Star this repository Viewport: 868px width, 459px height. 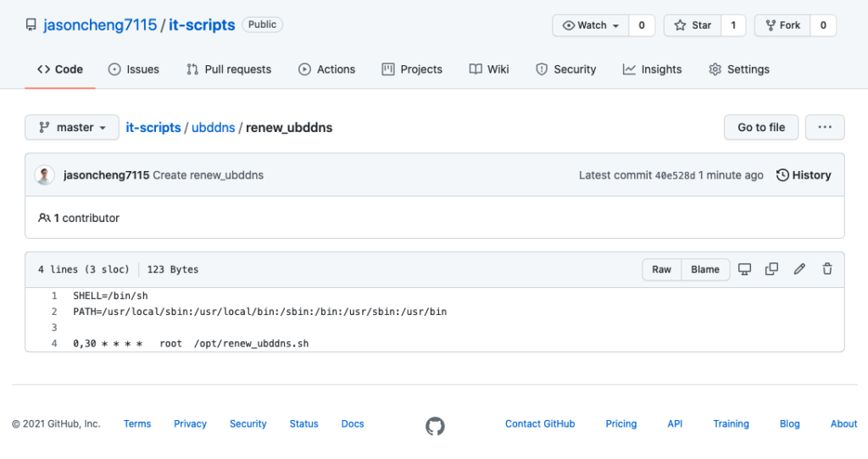click(x=693, y=25)
